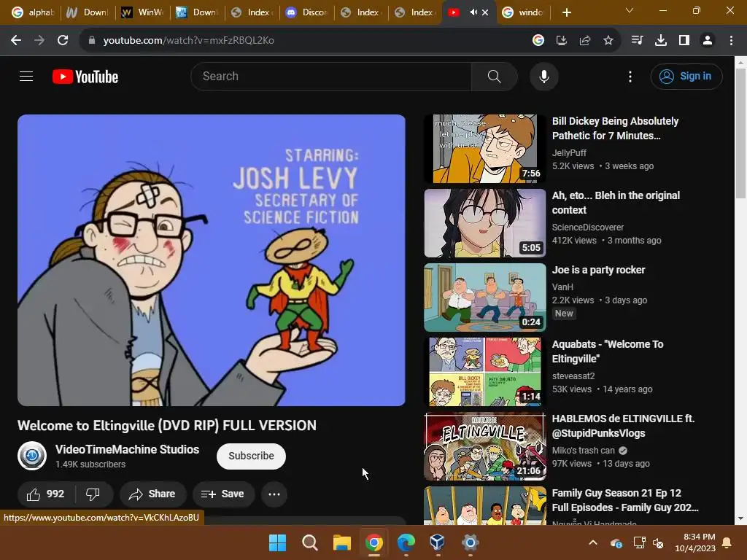
Task: Click the install app icon in address bar
Action: pyautogui.click(x=562, y=41)
